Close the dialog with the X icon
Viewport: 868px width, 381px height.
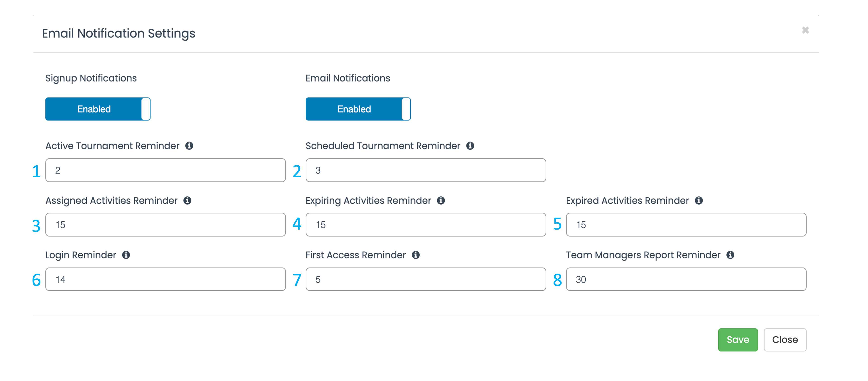tap(805, 30)
